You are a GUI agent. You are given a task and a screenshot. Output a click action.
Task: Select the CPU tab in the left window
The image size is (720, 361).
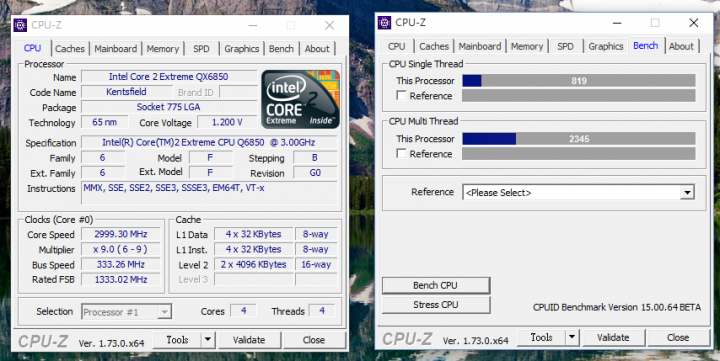32,48
